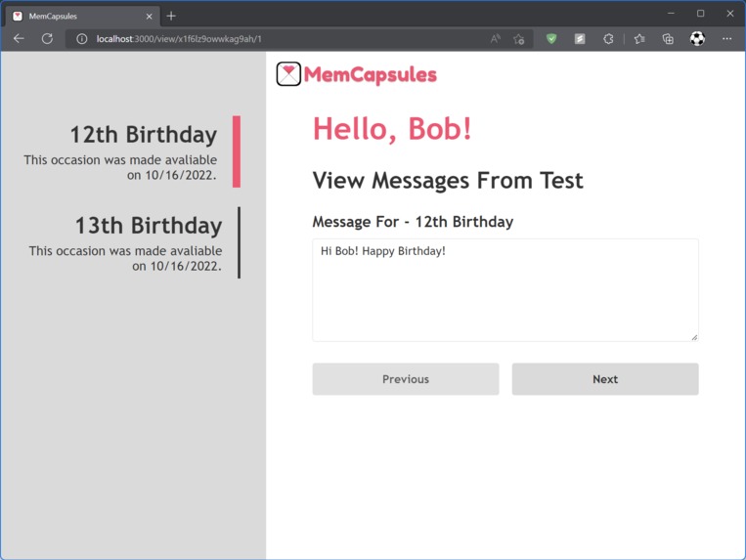The height and width of the screenshot is (560, 746).
Task: Click the read aloud icon in address bar
Action: 496,39
